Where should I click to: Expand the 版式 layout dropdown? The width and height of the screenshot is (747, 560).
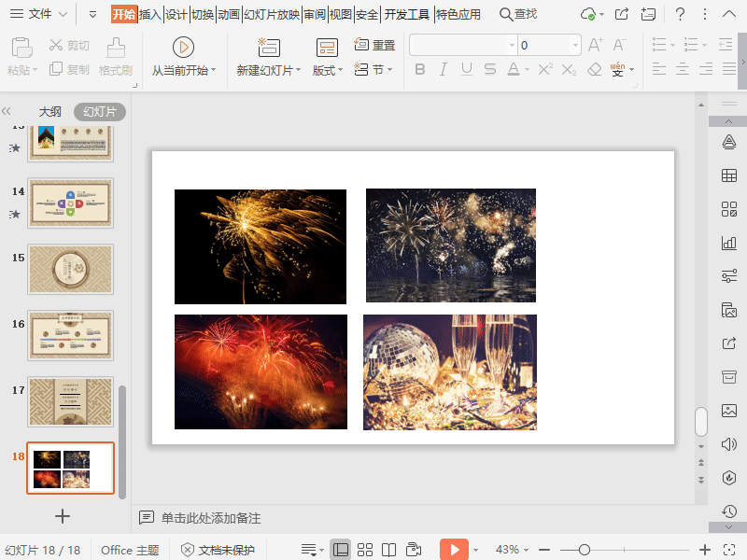pos(328,70)
